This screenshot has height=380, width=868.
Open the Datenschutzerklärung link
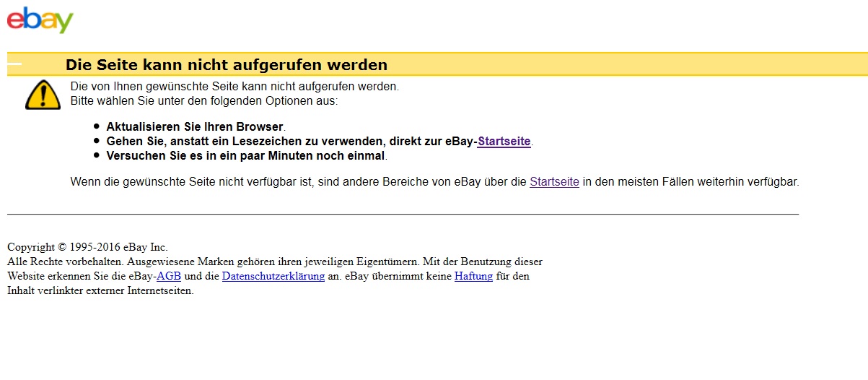(x=273, y=276)
